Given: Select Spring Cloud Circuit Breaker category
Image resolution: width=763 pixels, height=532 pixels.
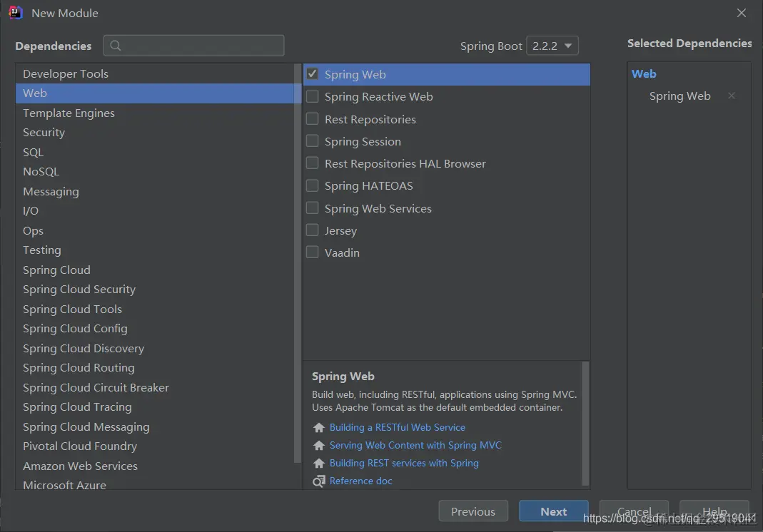Looking at the screenshot, I should (155, 387).
